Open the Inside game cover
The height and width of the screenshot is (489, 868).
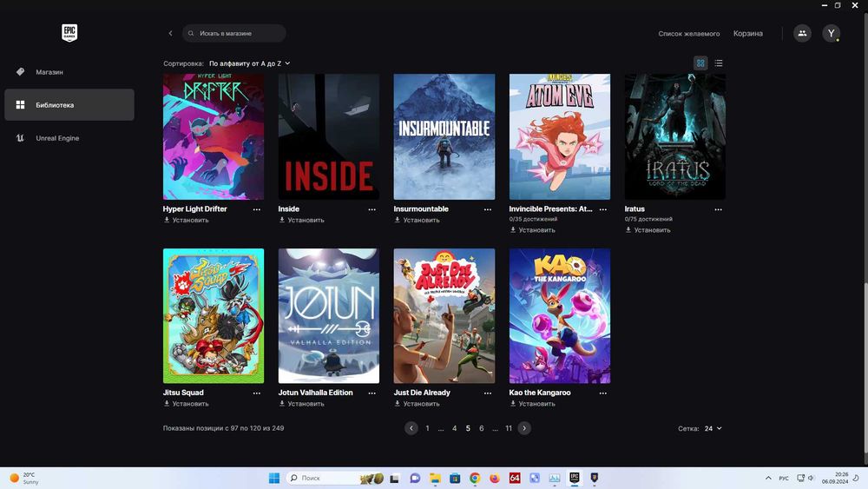pyautogui.click(x=329, y=136)
